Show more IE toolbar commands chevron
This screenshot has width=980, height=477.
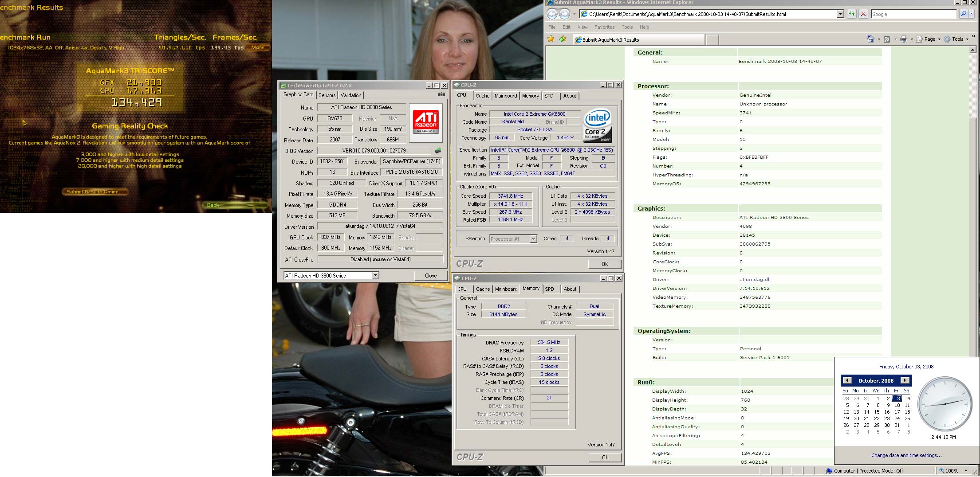[x=974, y=37]
